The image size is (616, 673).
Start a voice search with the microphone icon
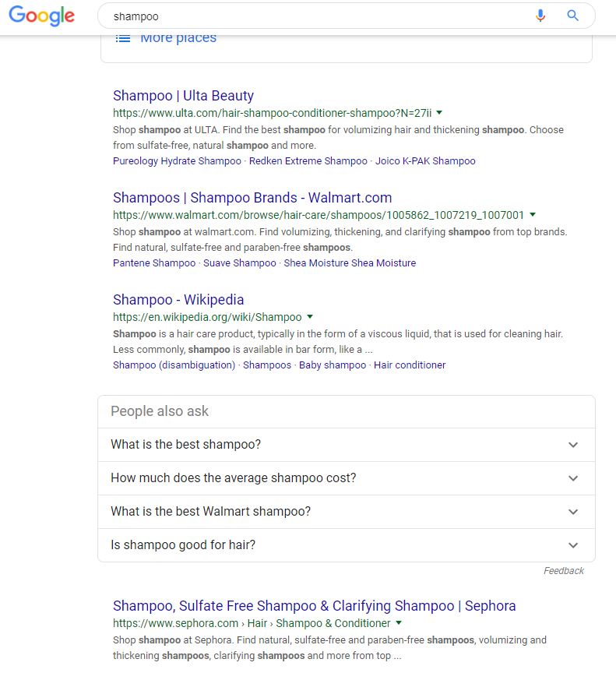(x=540, y=15)
